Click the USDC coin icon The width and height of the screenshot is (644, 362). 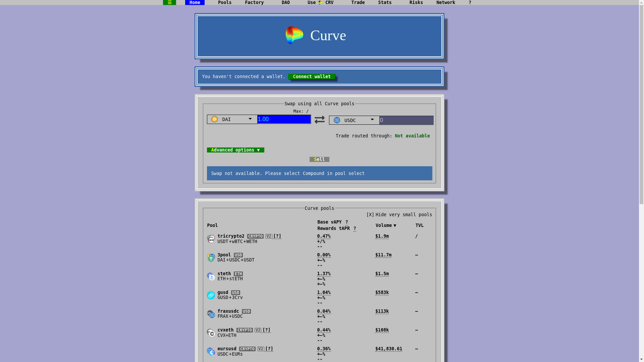pyautogui.click(x=337, y=120)
